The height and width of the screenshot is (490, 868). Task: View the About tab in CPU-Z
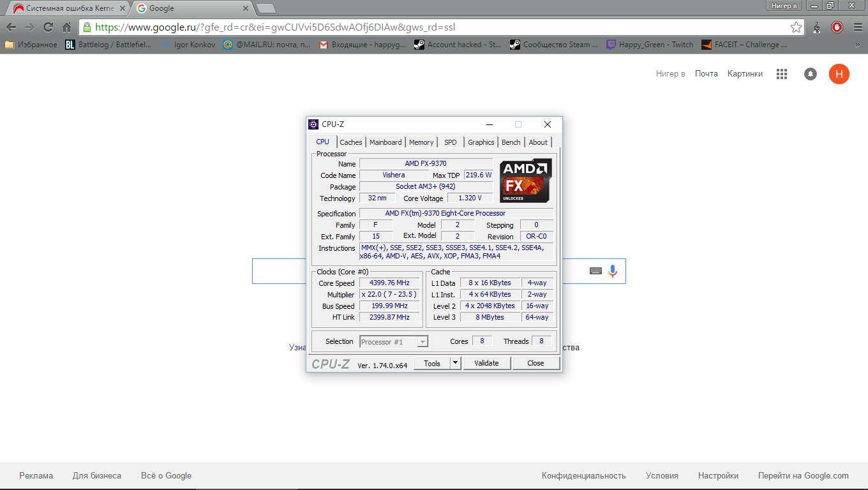point(538,142)
